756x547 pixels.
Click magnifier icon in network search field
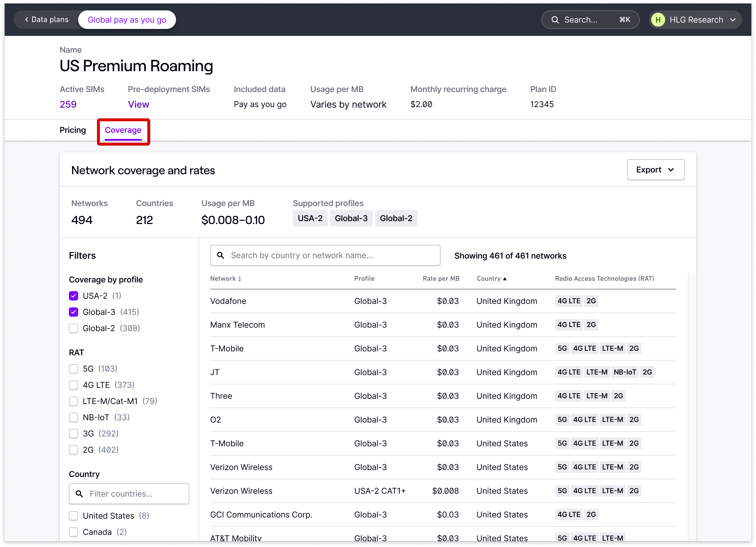[x=220, y=255]
